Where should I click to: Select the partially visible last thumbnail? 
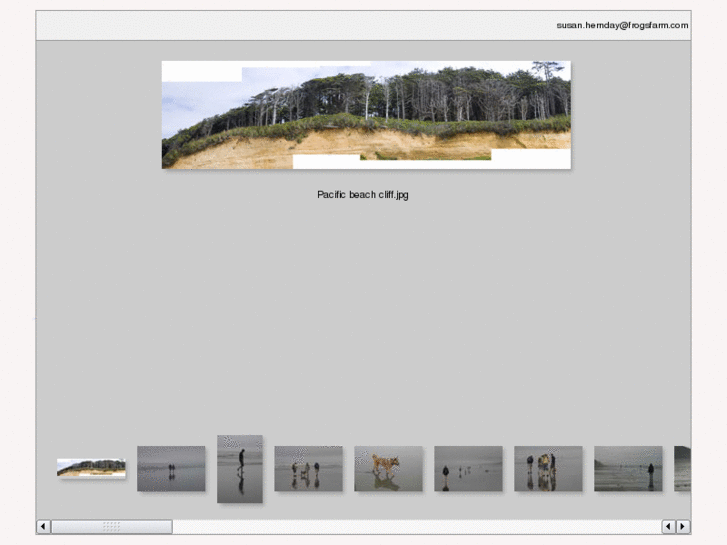pyautogui.click(x=682, y=468)
